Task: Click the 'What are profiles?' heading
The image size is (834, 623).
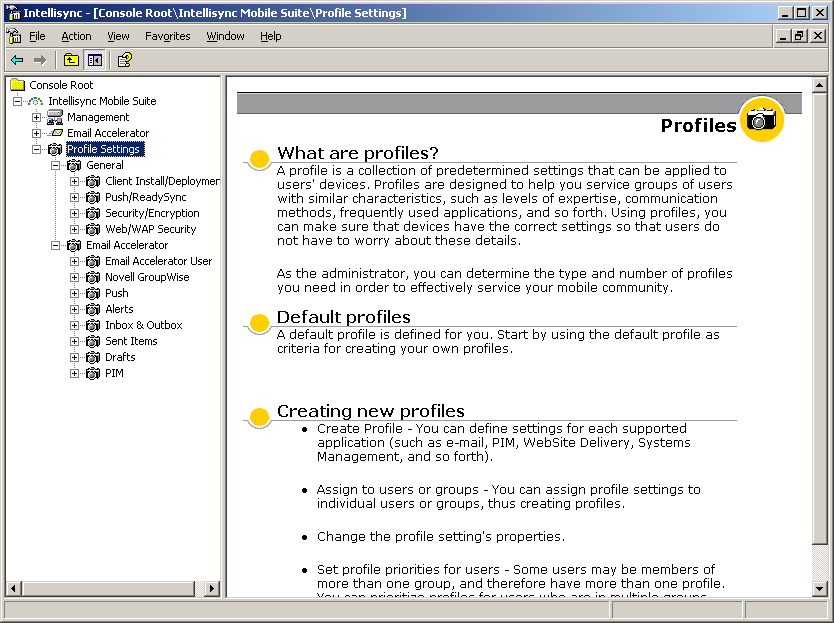Action: pos(357,153)
